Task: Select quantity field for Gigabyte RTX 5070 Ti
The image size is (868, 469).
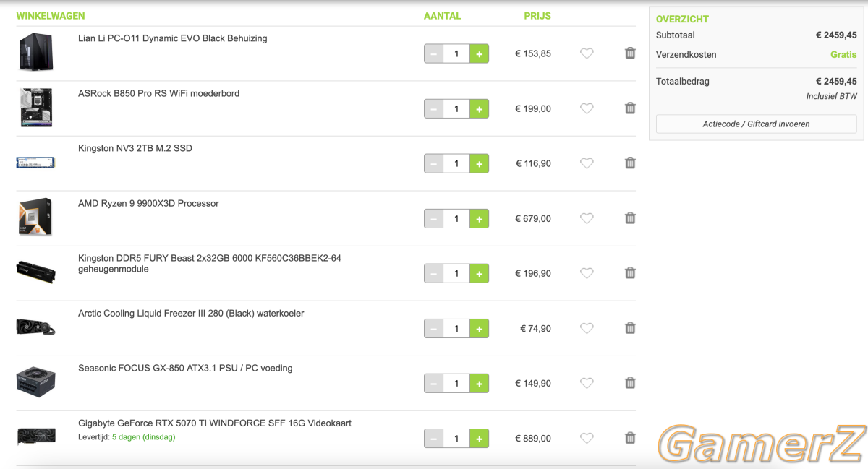Action: 456,438
